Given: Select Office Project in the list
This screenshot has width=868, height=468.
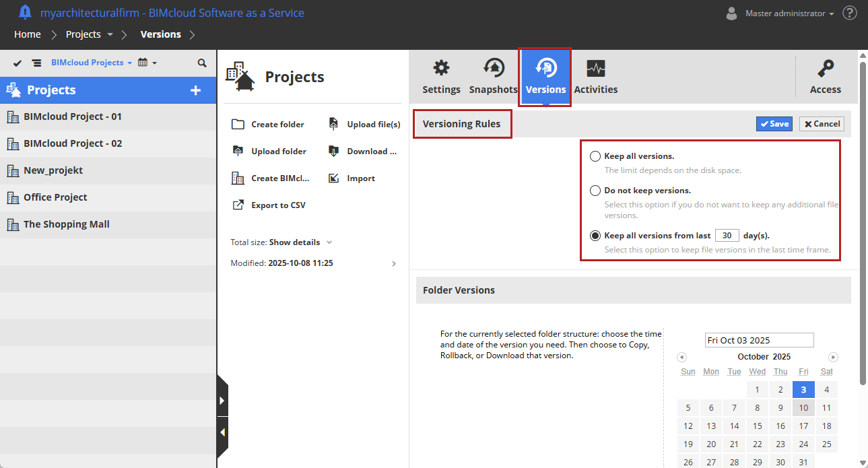Looking at the screenshot, I should [108, 198].
